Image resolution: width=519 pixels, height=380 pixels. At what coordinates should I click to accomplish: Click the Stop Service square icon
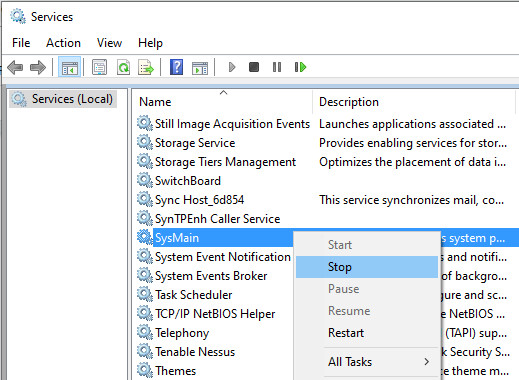point(254,67)
